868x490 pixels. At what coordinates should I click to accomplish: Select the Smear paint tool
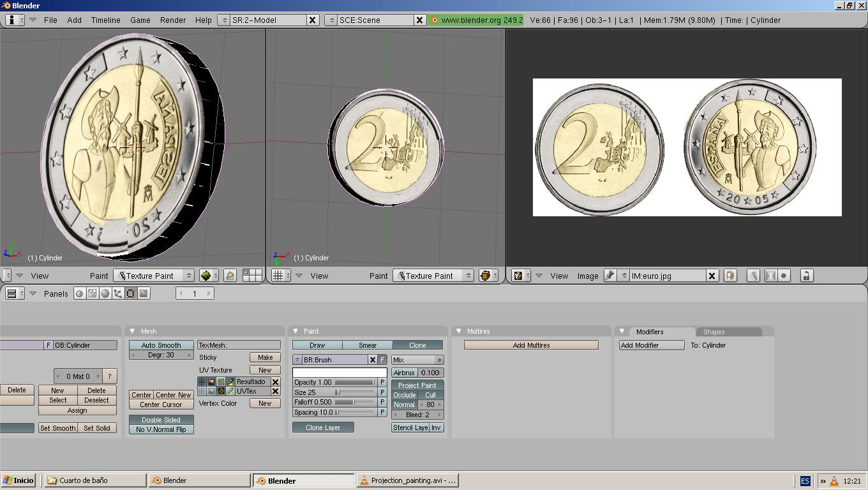[x=368, y=345]
